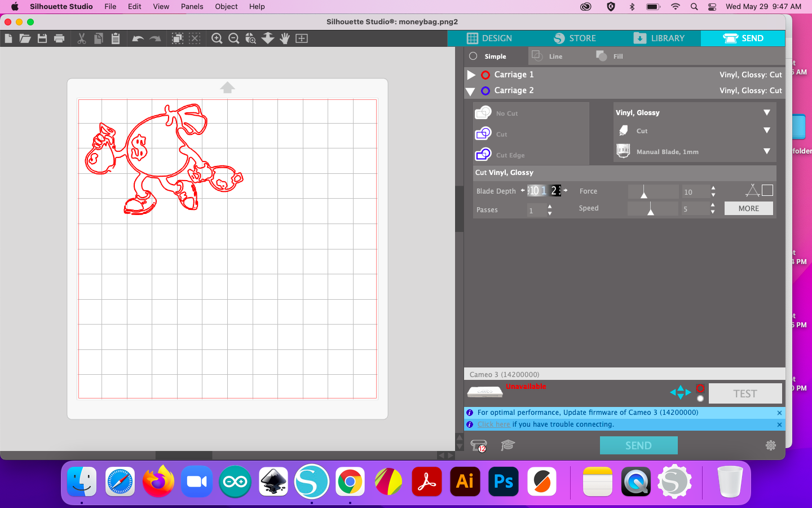Image resolution: width=812 pixels, height=508 pixels.
Task: Click the line segment overcut icon
Action: [752, 190]
